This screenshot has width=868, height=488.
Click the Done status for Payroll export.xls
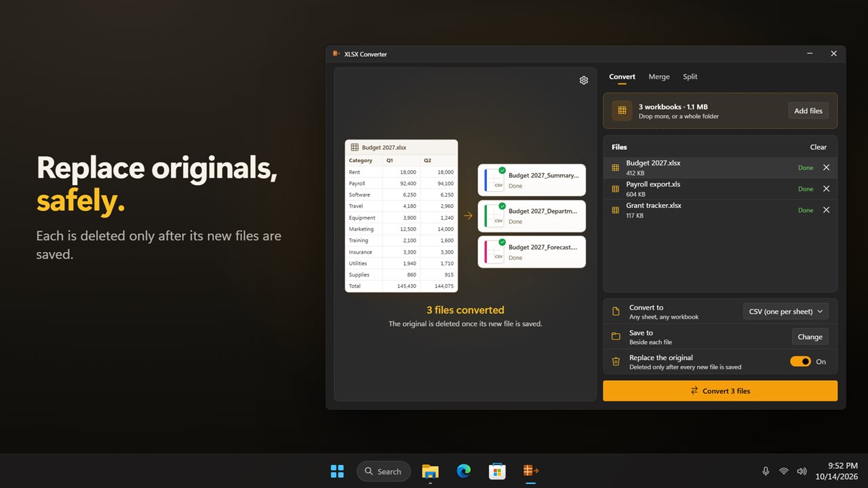805,189
